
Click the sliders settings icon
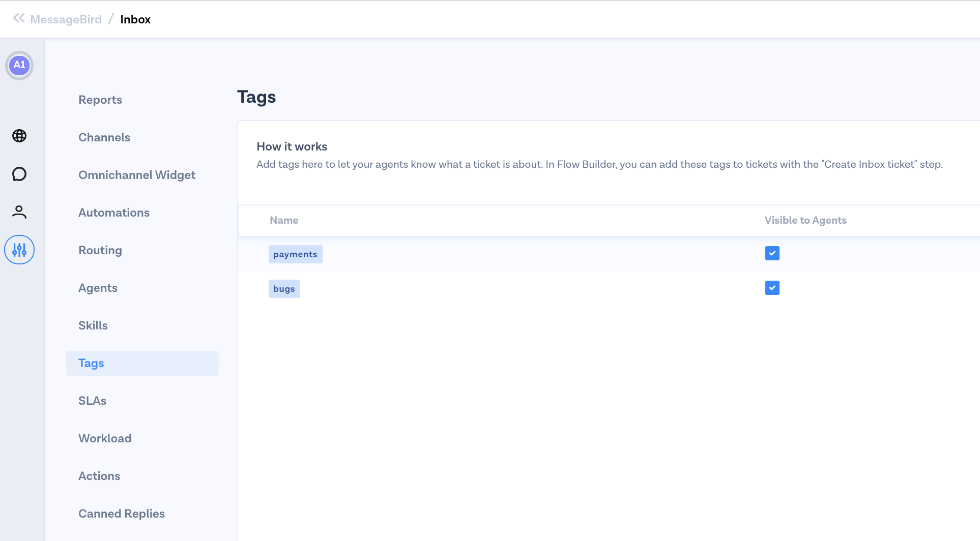(x=19, y=250)
